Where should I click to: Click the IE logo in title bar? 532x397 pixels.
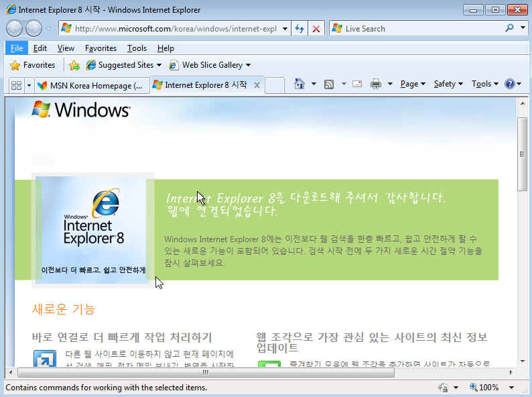(11, 9)
